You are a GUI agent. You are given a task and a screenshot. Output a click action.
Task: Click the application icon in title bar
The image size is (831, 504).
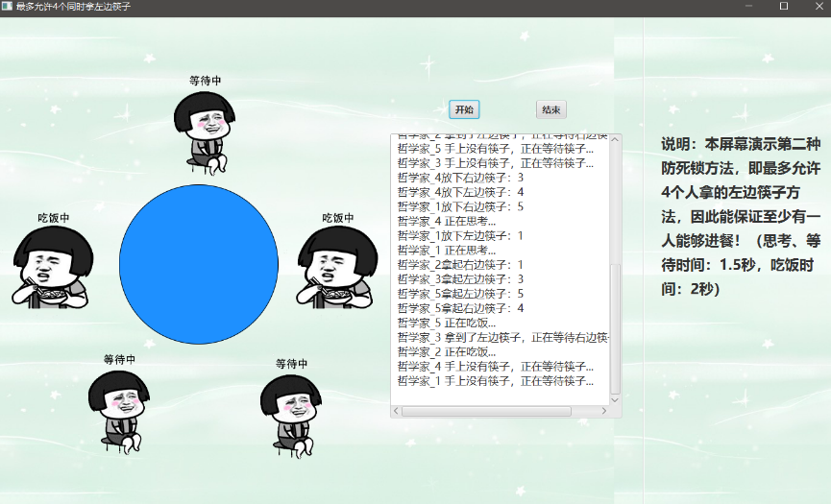7,7
